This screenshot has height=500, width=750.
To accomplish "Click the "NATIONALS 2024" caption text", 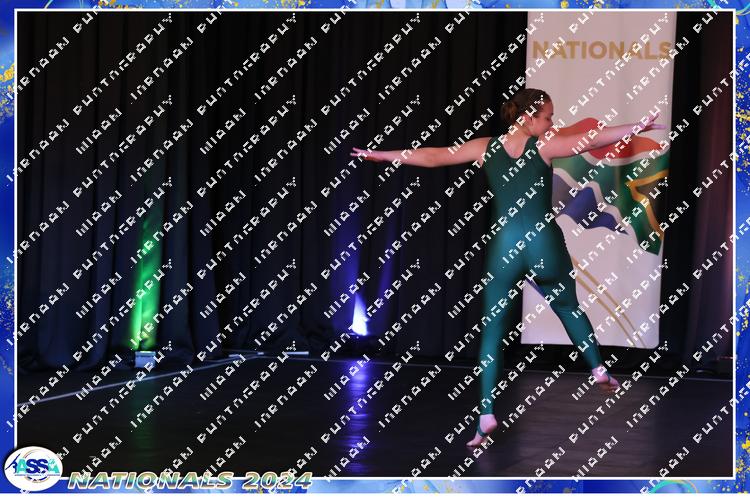I will point(190,480).
